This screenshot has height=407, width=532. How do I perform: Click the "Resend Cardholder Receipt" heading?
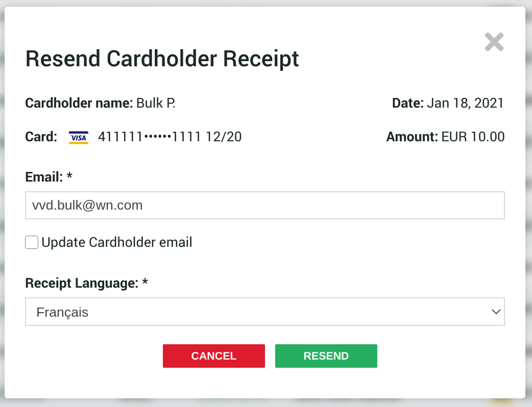pyautogui.click(x=162, y=59)
